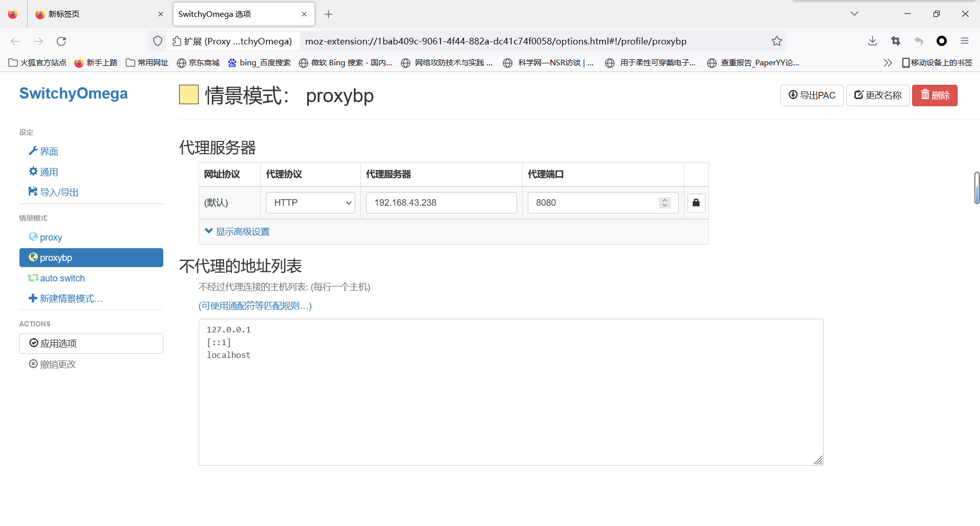980x526 pixels.
Task: Open the HTTP proxy protocol dropdown
Action: click(x=310, y=203)
